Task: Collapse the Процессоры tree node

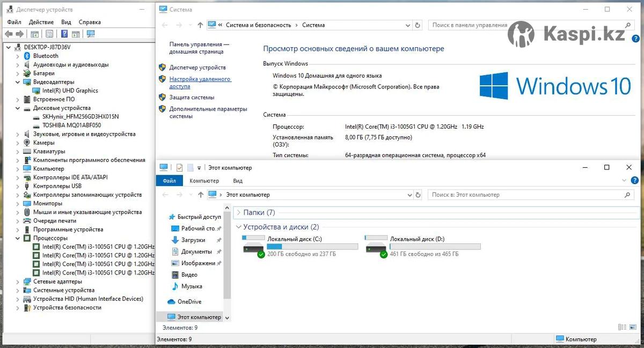Action: click(x=19, y=238)
